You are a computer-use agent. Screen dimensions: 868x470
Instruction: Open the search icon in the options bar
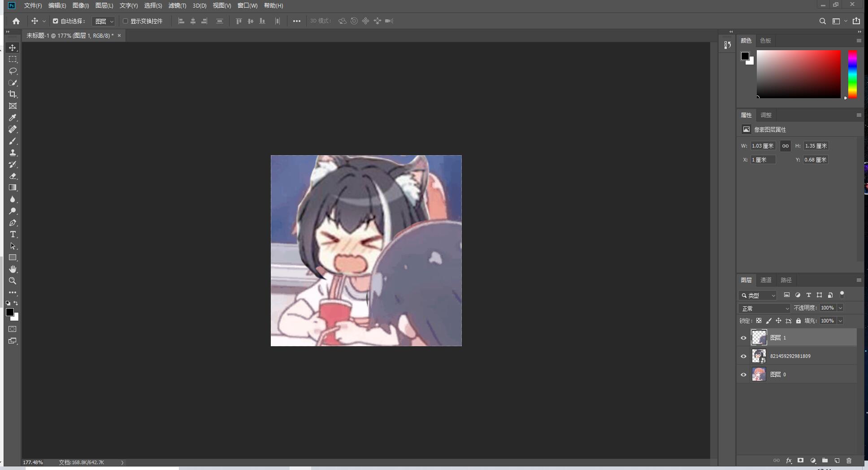(x=822, y=21)
